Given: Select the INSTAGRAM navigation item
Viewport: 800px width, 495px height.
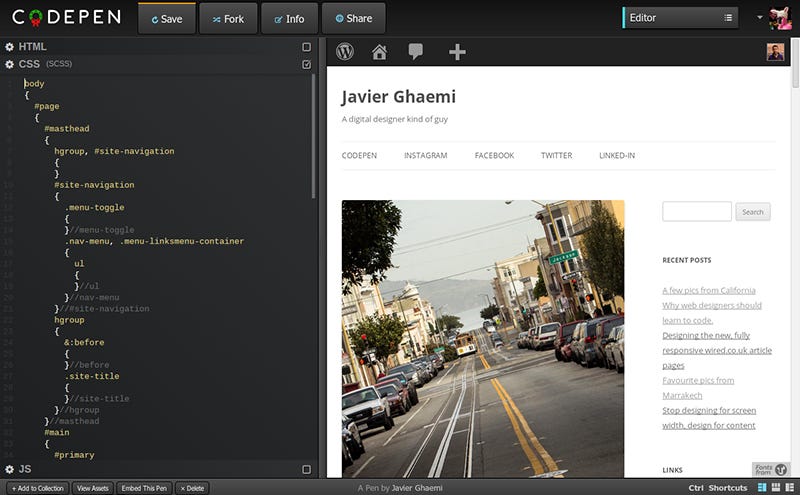Looking at the screenshot, I should [x=425, y=156].
